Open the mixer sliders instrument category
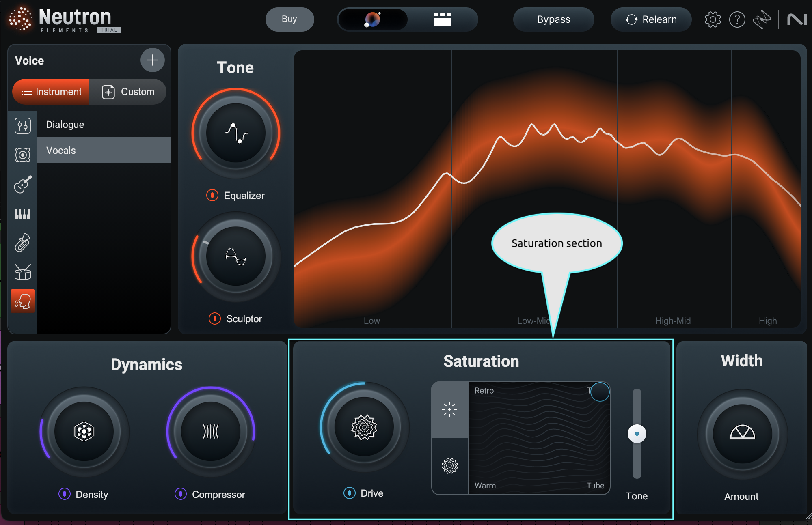 point(23,125)
